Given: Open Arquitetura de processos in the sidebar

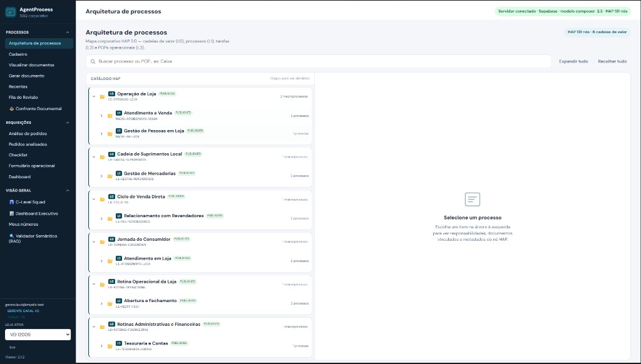Looking at the screenshot, I should pyautogui.click(x=39, y=43).
